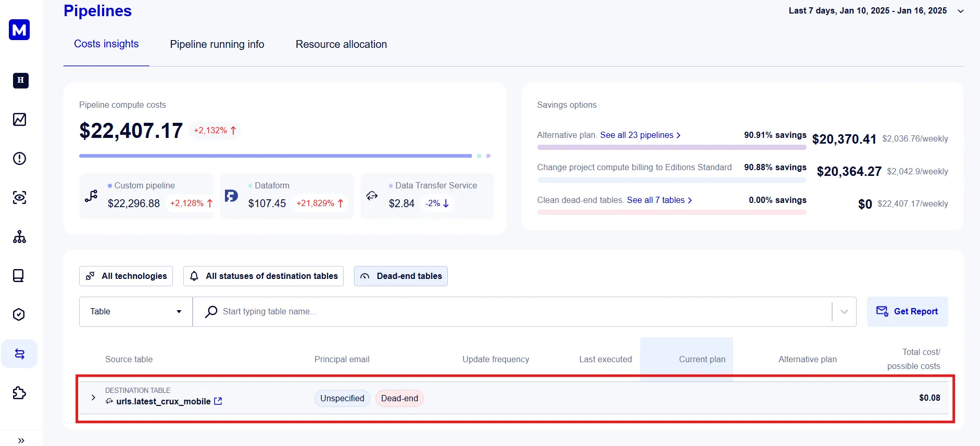
Task: Toggle the Dead-end tables filter
Action: click(400, 276)
